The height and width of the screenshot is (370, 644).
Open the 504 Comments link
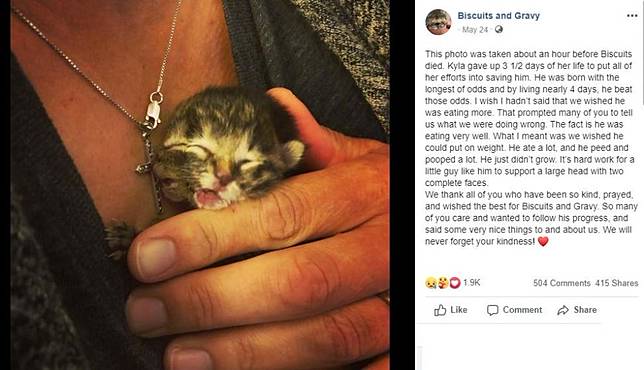point(562,283)
